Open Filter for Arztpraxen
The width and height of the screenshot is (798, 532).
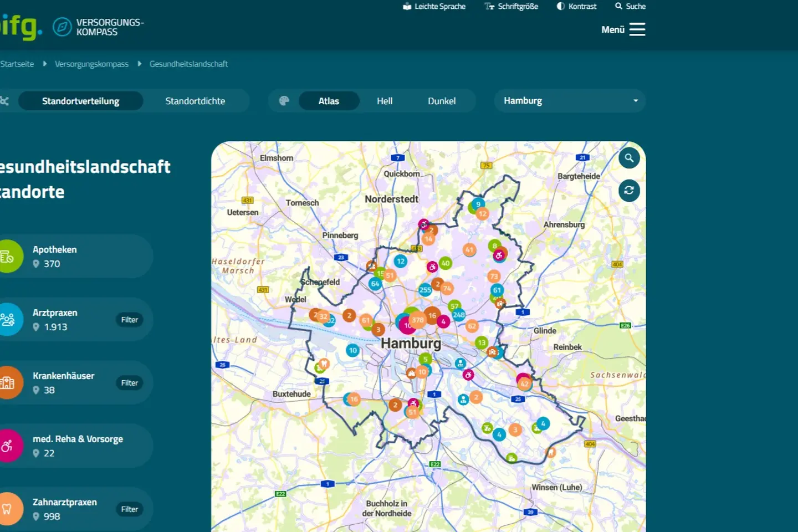pos(130,320)
